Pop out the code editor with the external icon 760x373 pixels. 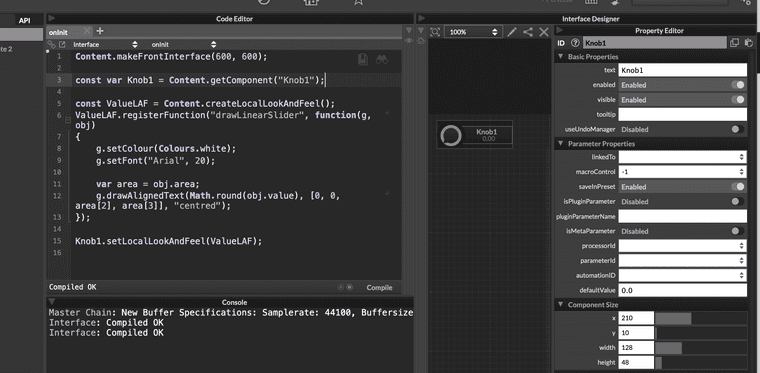(62, 44)
